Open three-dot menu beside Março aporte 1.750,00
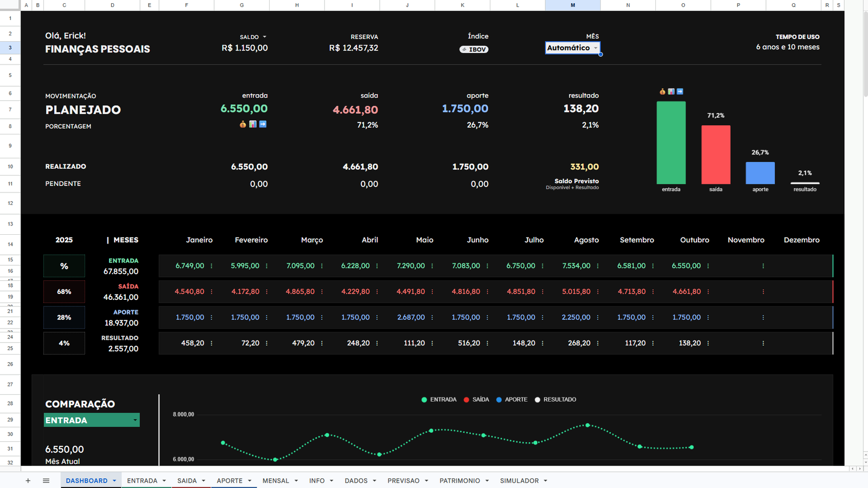 tap(322, 317)
